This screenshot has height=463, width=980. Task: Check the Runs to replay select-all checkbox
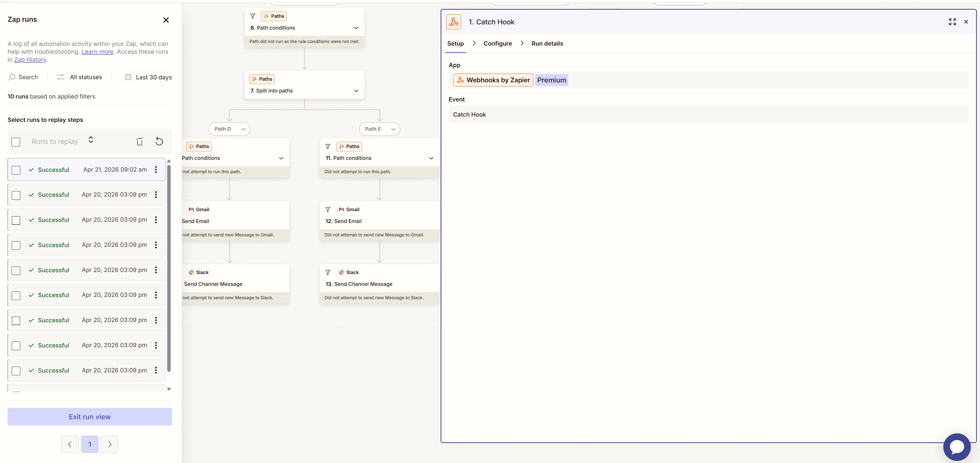point(16,142)
